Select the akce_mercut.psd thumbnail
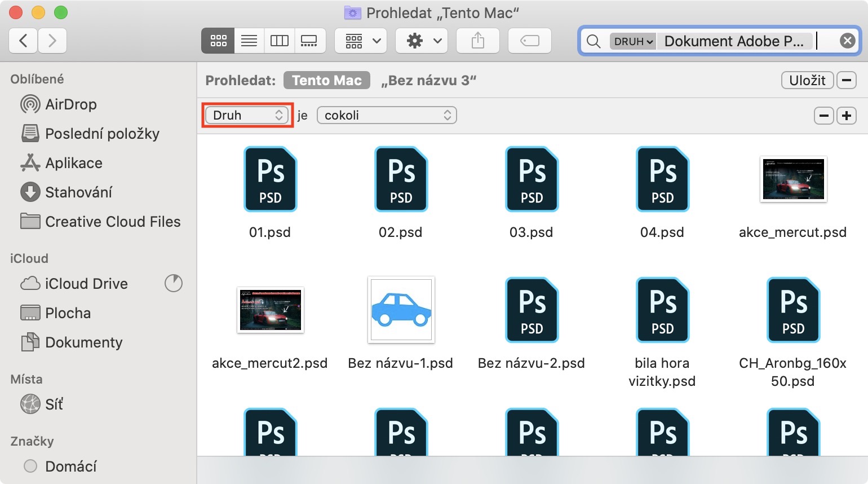 [793, 179]
